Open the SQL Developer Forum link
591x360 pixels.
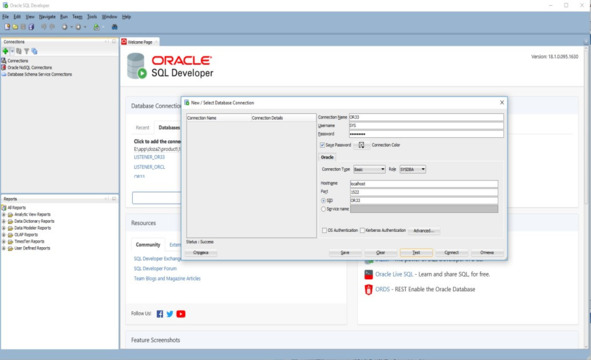click(155, 268)
